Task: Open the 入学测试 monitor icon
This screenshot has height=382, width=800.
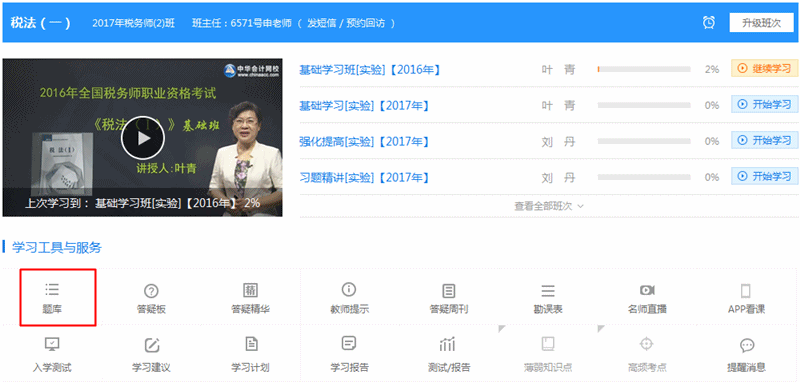Action: [x=52, y=344]
